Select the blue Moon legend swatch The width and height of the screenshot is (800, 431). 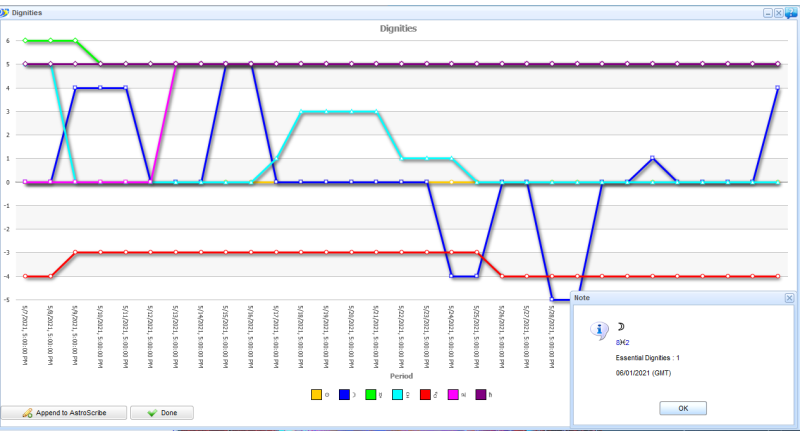click(345, 394)
